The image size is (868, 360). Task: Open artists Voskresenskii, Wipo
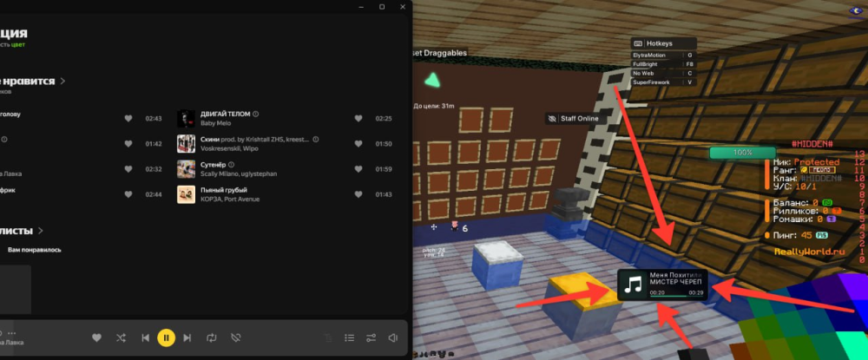click(x=229, y=148)
